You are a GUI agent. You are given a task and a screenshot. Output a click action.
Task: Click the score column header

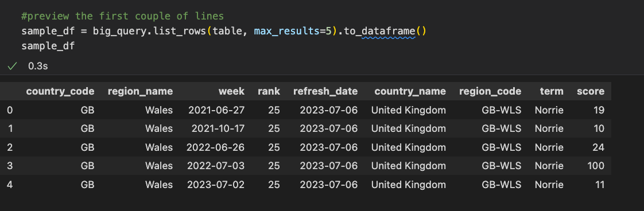[591, 91]
